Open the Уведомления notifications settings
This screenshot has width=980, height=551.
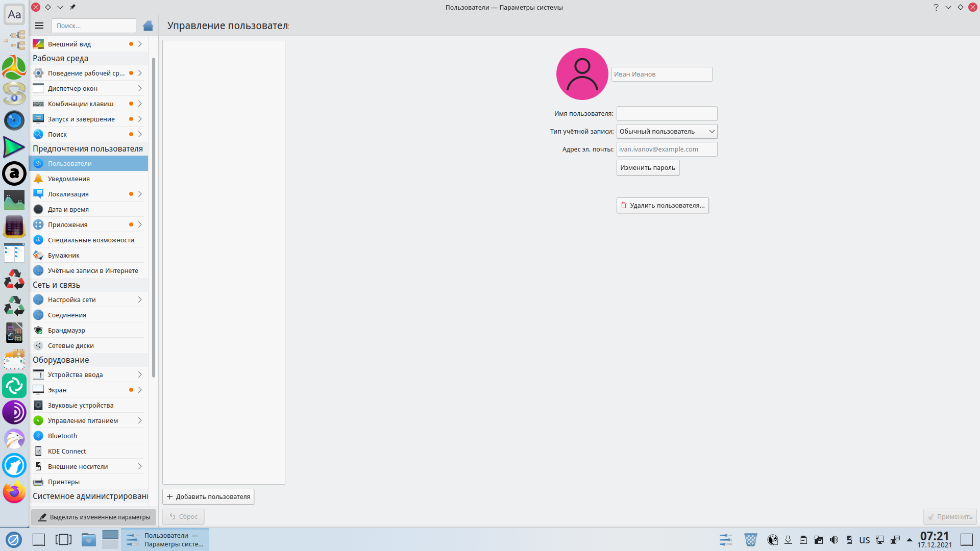click(68, 179)
